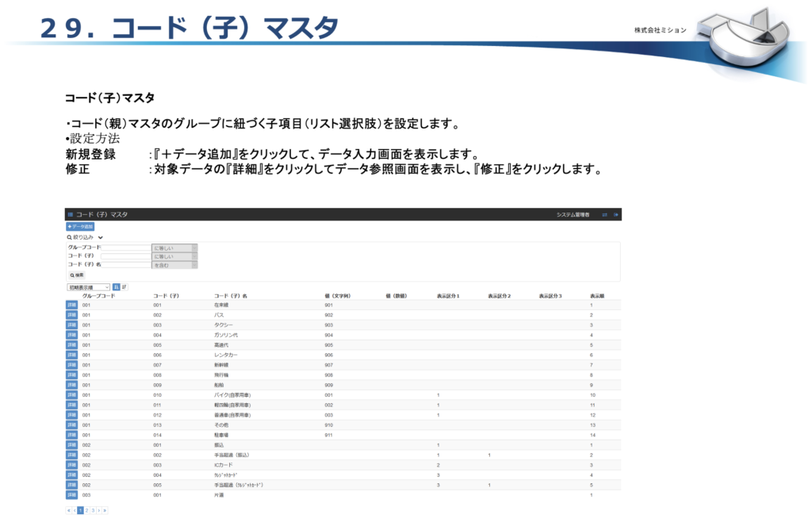Focus the グループコード filter input
This screenshot has width=812, height=530.
(126, 248)
